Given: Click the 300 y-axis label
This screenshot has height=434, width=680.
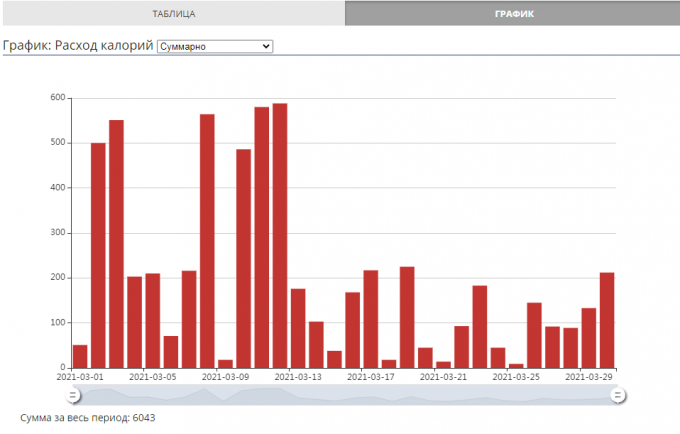Looking at the screenshot, I should coord(58,232).
